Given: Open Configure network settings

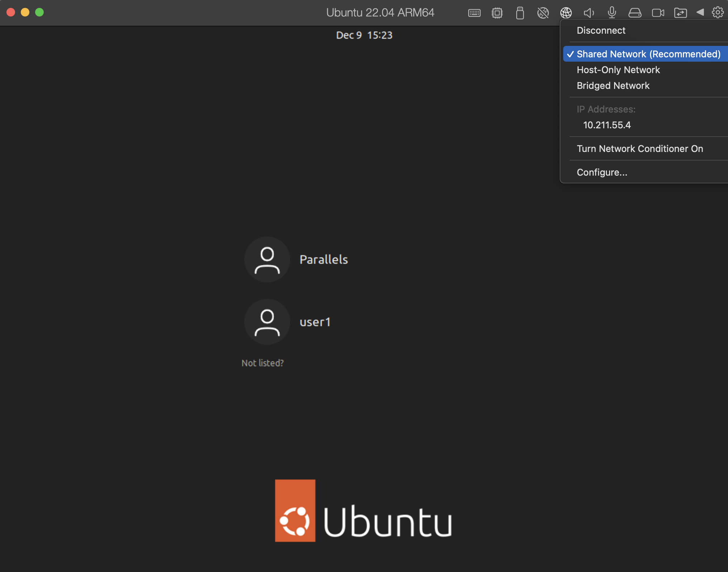Looking at the screenshot, I should click(x=602, y=172).
